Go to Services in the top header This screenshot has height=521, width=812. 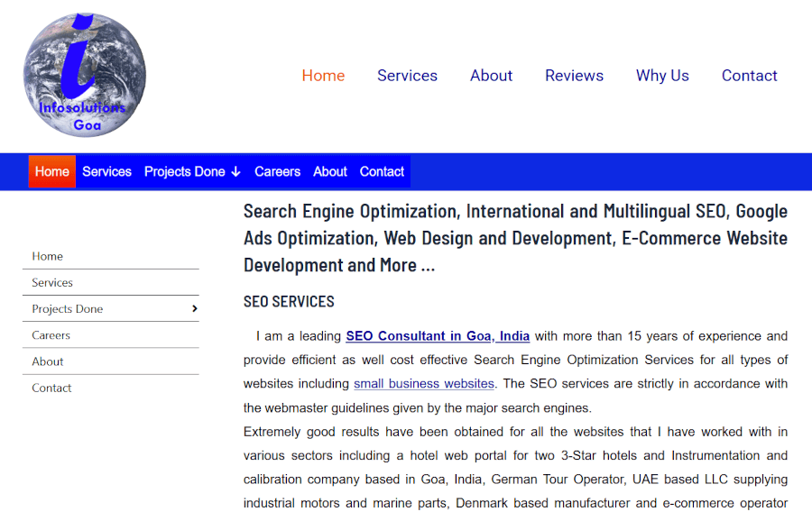click(x=407, y=76)
